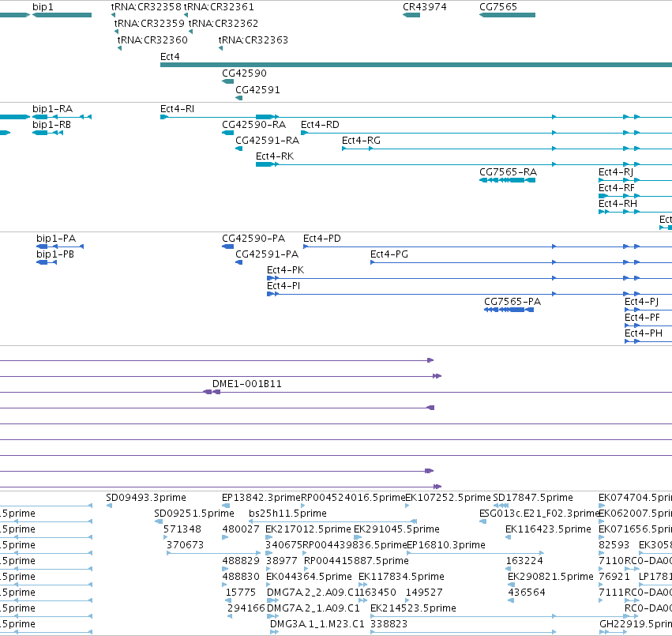Screen dimensions: 672x636
Task: Click tRNA:CR32363 label
Action: 253,40
